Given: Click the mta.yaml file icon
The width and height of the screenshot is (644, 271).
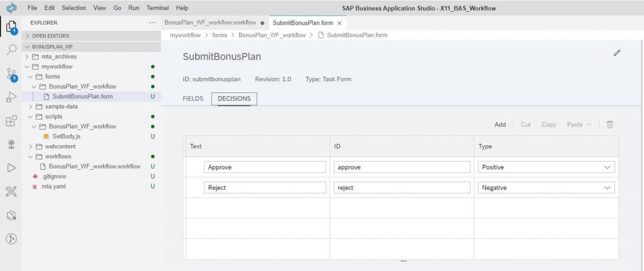Looking at the screenshot, I should (35, 186).
